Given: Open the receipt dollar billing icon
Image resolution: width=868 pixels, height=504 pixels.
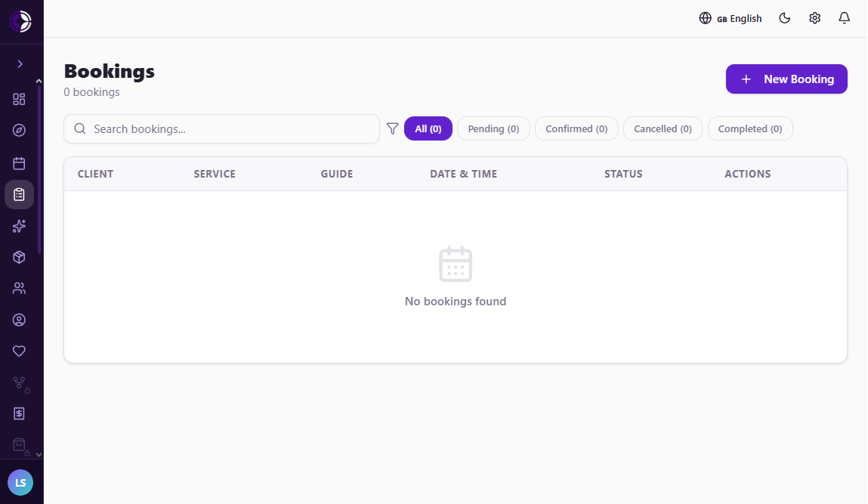Looking at the screenshot, I should point(19,414).
